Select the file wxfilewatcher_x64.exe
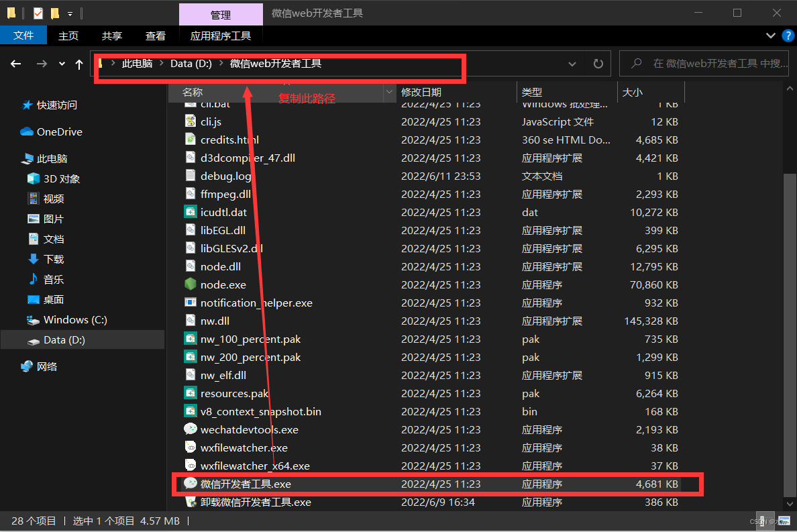The height and width of the screenshot is (532, 797). (255, 466)
